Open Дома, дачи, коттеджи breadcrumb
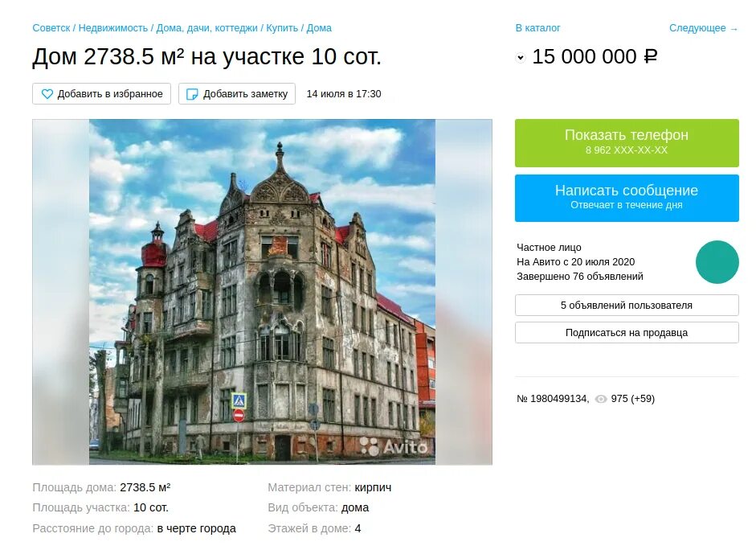Image resolution: width=756 pixels, height=550 pixels. pyautogui.click(x=206, y=28)
